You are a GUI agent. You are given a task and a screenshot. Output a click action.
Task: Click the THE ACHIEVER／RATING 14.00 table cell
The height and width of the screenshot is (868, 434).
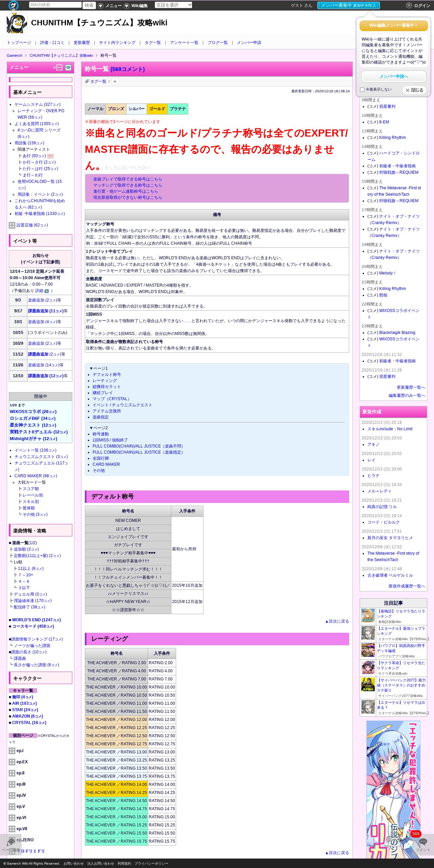(x=116, y=785)
